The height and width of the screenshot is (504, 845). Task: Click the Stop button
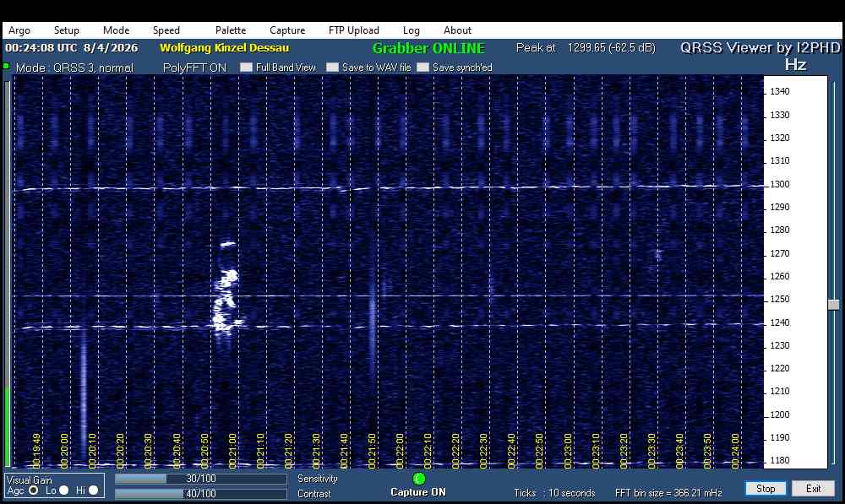click(766, 489)
